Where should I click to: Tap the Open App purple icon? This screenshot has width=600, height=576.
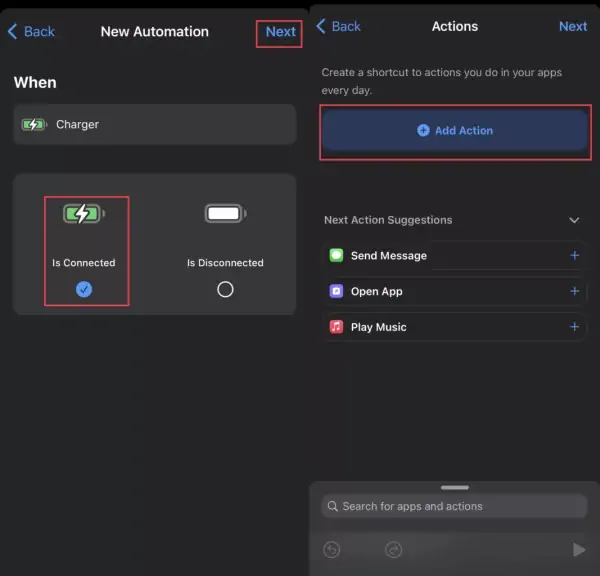point(336,291)
